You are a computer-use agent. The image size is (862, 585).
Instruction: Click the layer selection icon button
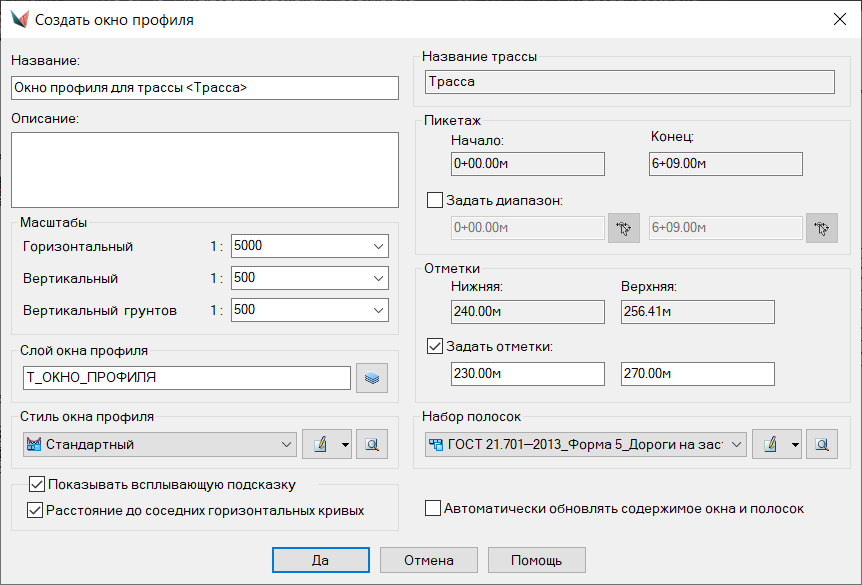click(371, 378)
